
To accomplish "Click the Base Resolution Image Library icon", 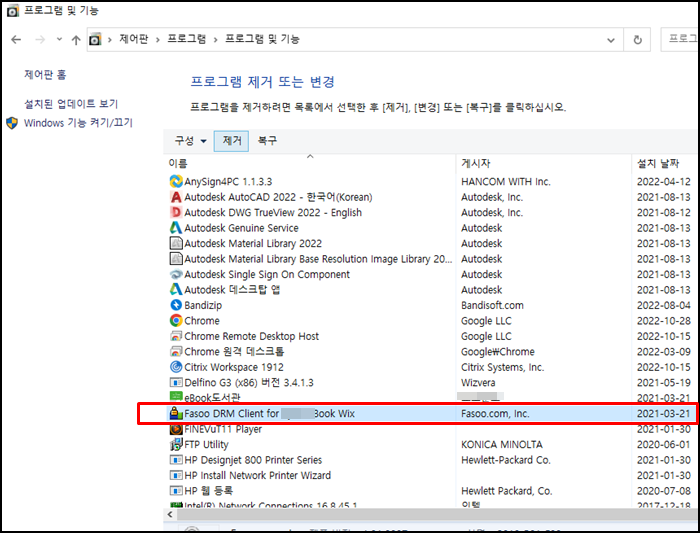I will click(x=176, y=258).
